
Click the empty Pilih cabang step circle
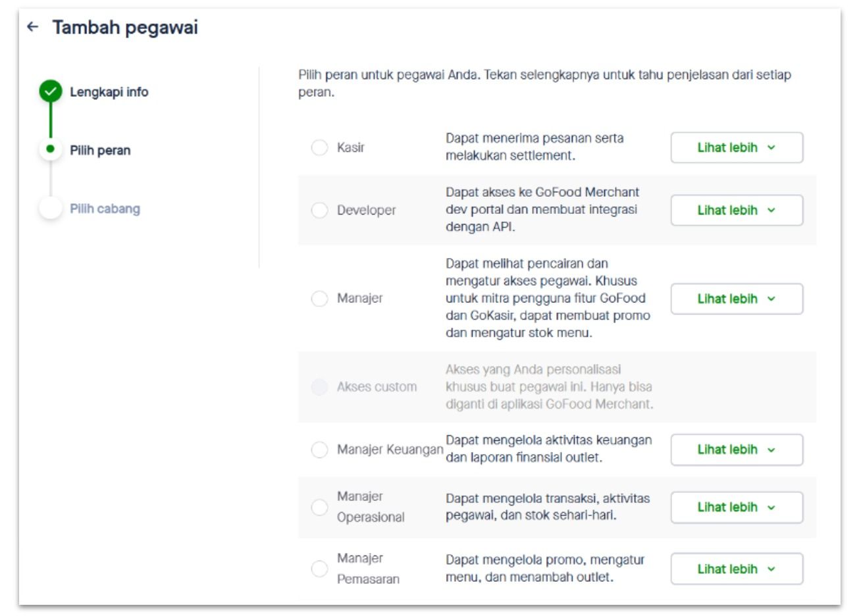[x=50, y=208]
